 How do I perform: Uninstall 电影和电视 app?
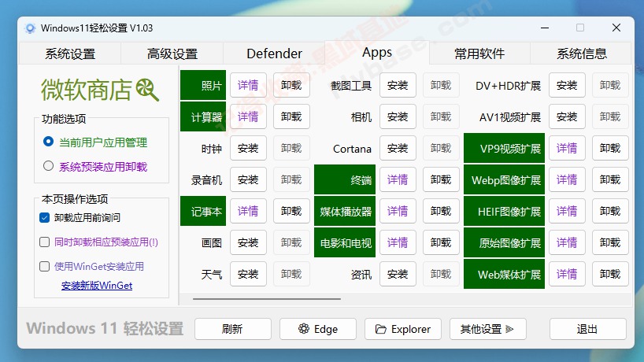pyautogui.click(x=441, y=242)
